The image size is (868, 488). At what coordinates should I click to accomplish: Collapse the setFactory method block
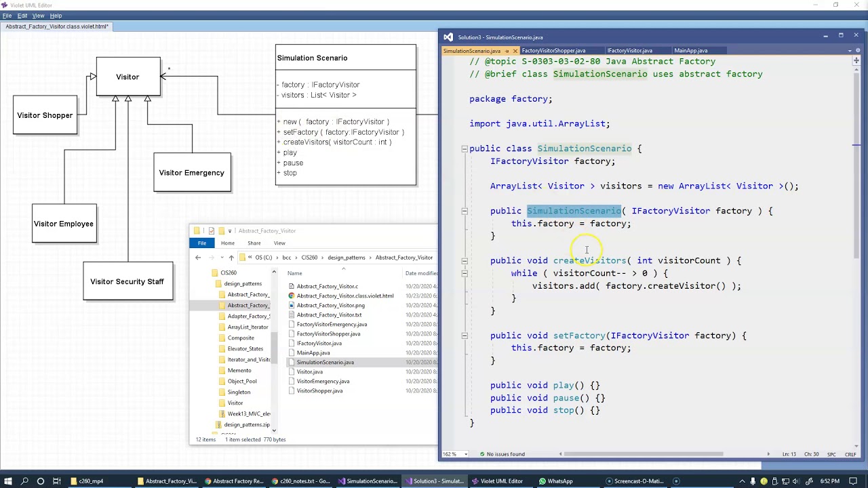[465, 335]
